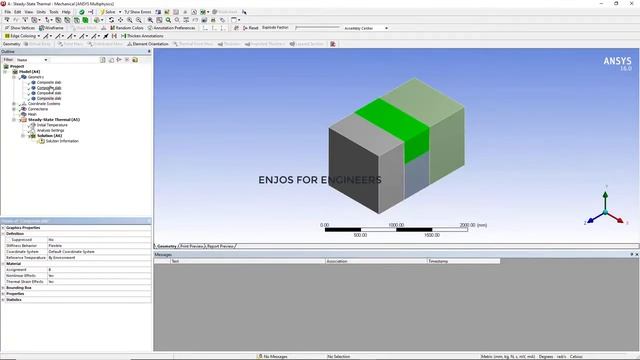
Task: Click the Reset explode button
Action: coord(251,28)
